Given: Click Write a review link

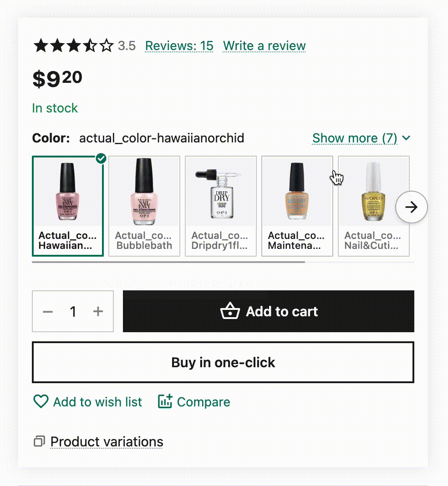Looking at the screenshot, I should (264, 46).
